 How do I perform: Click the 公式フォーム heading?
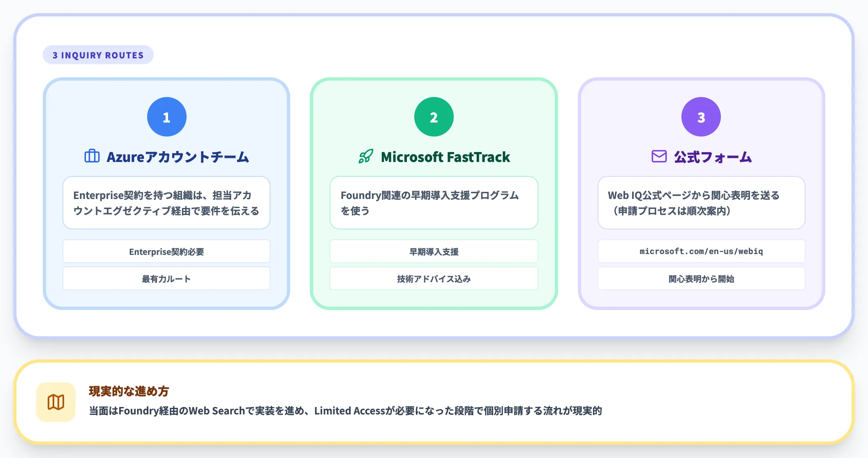[x=713, y=157]
